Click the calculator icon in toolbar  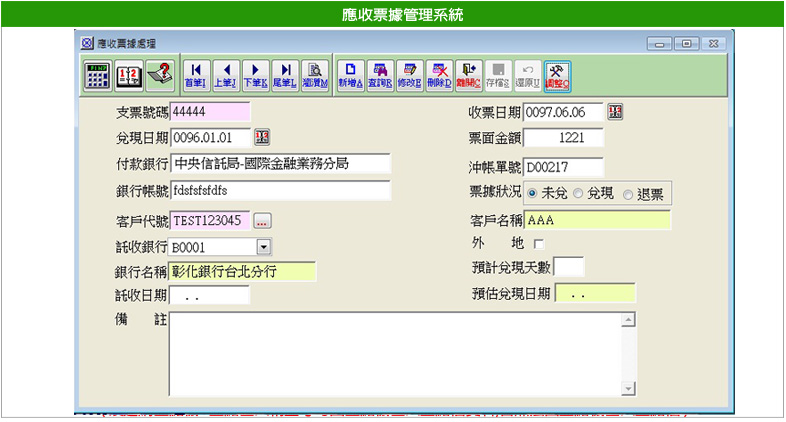pos(97,74)
